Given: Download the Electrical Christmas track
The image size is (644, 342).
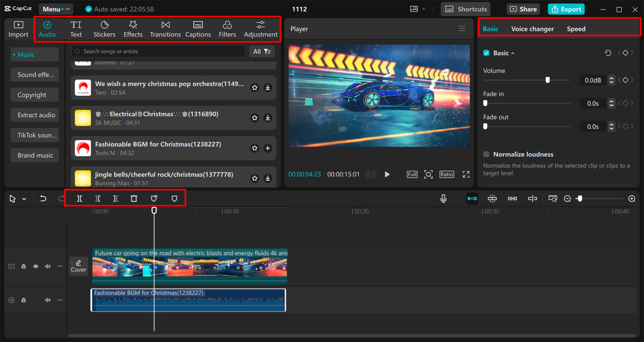Looking at the screenshot, I should click(x=268, y=118).
